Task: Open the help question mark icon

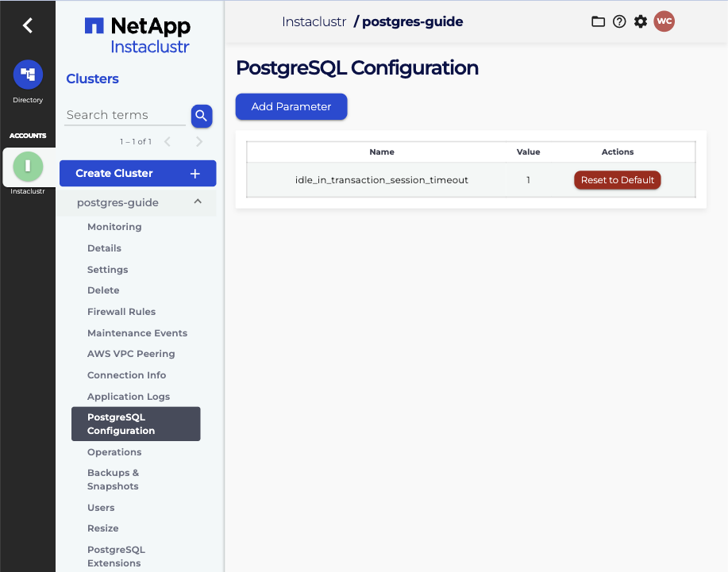Action: tap(619, 22)
